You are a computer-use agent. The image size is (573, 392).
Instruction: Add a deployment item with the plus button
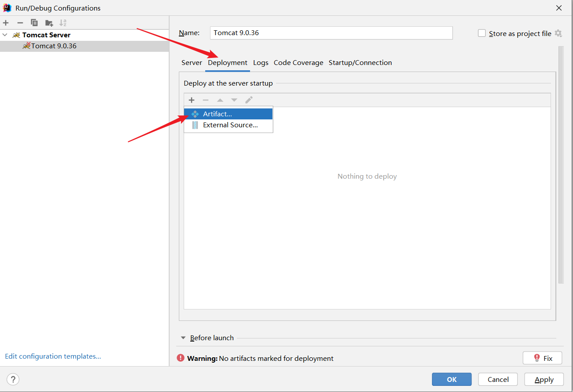tap(192, 100)
